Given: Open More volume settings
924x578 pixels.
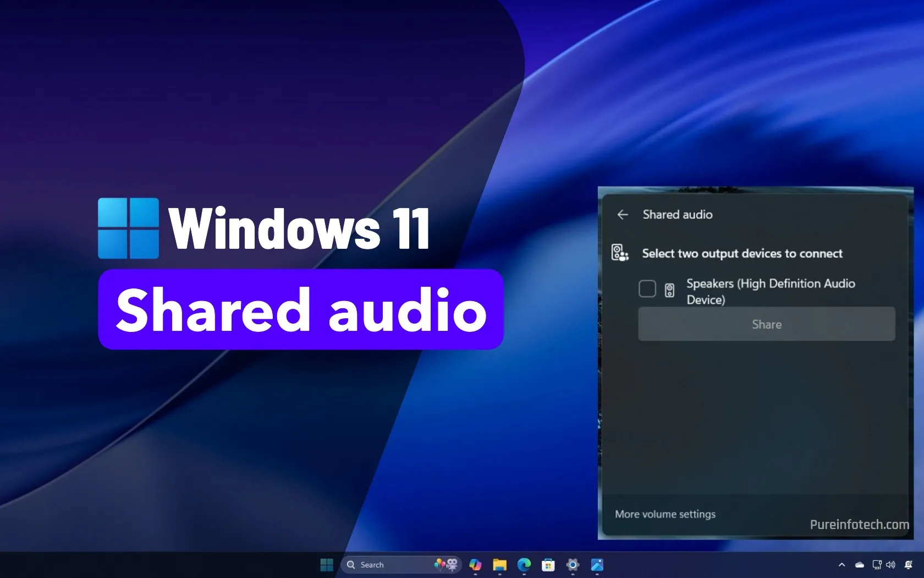Looking at the screenshot, I should 665,514.
